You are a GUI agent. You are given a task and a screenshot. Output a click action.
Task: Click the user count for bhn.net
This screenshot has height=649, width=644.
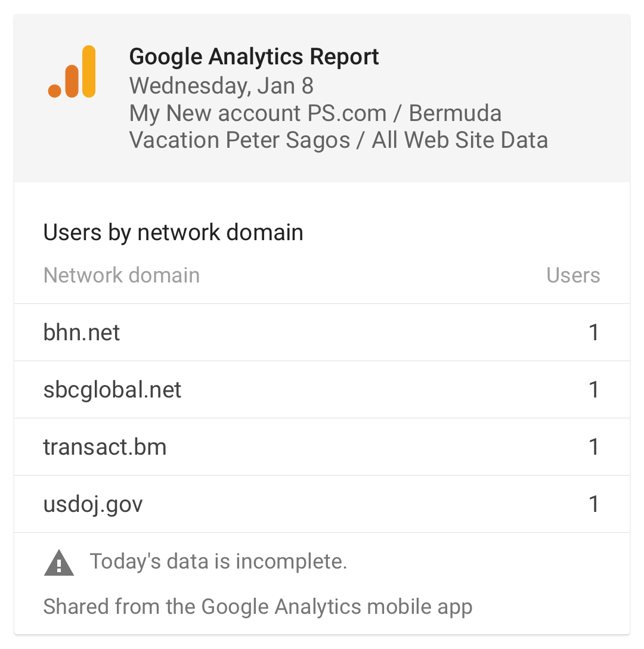pyautogui.click(x=594, y=333)
